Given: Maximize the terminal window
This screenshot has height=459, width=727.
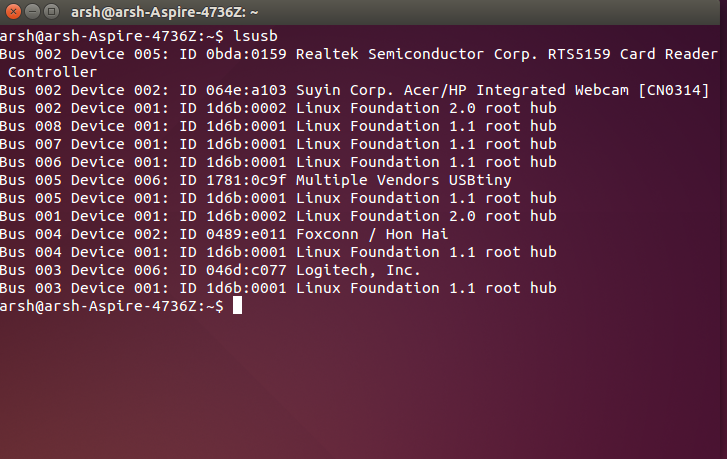Looking at the screenshot, I should coord(51,11).
